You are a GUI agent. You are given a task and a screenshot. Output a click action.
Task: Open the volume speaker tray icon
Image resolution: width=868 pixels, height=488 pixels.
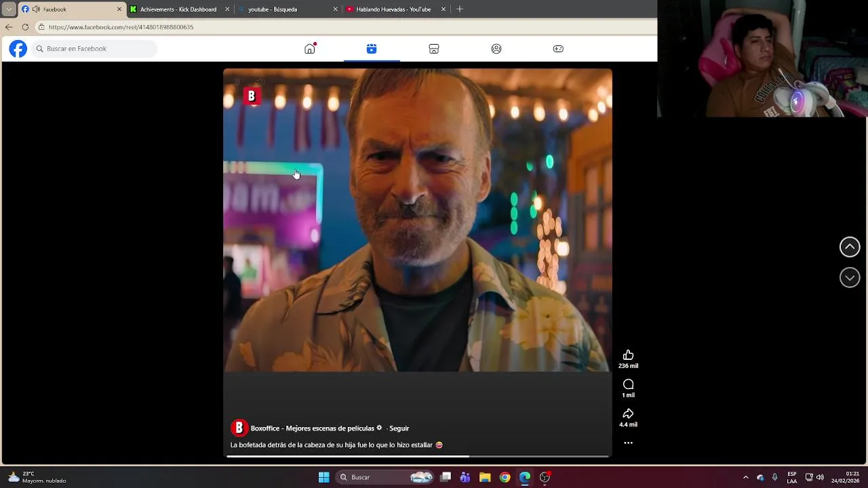pyautogui.click(x=820, y=477)
